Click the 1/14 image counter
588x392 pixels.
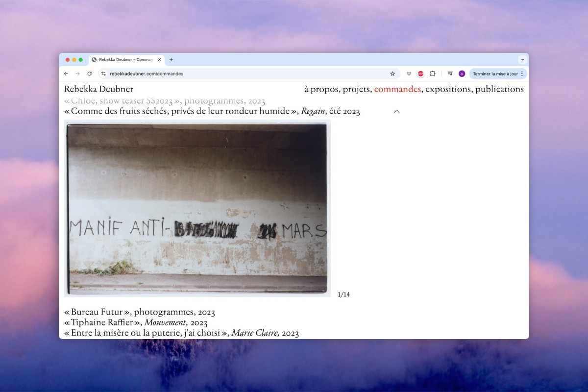(343, 294)
